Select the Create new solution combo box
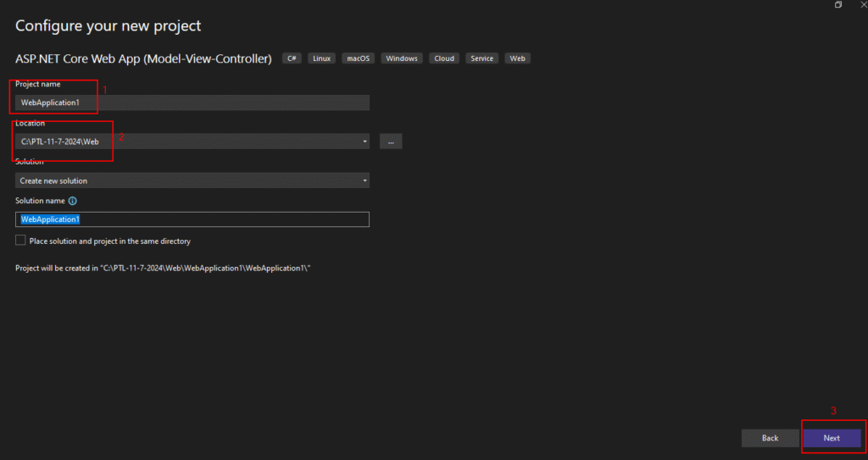The width and height of the screenshot is (868, 460). (x=192, y=180)
